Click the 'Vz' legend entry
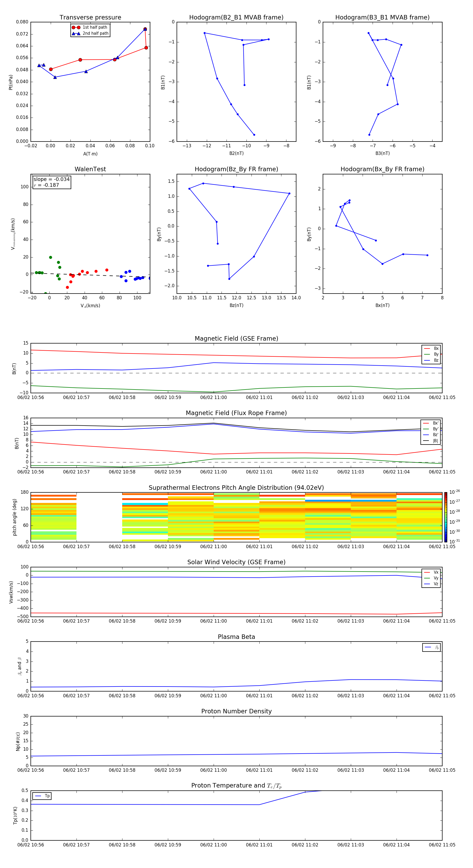473x868 pixels. (x=431, y=584)
